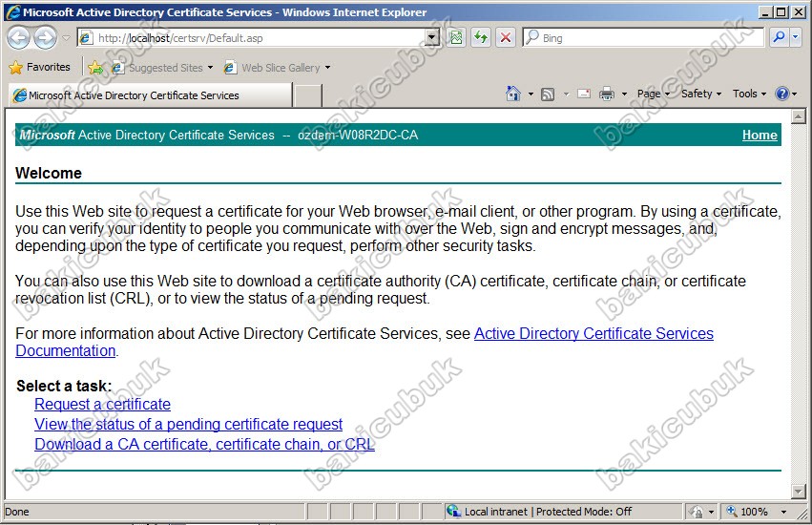Click the zoom level 100% button
This screenshot has width=812, height=525.
point(748,512)
